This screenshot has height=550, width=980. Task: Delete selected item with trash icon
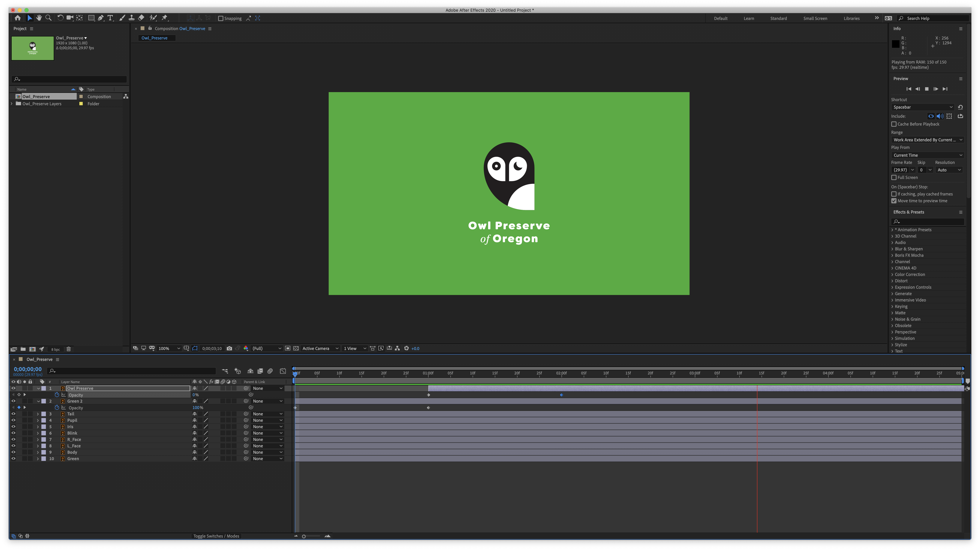pos(68,349)
